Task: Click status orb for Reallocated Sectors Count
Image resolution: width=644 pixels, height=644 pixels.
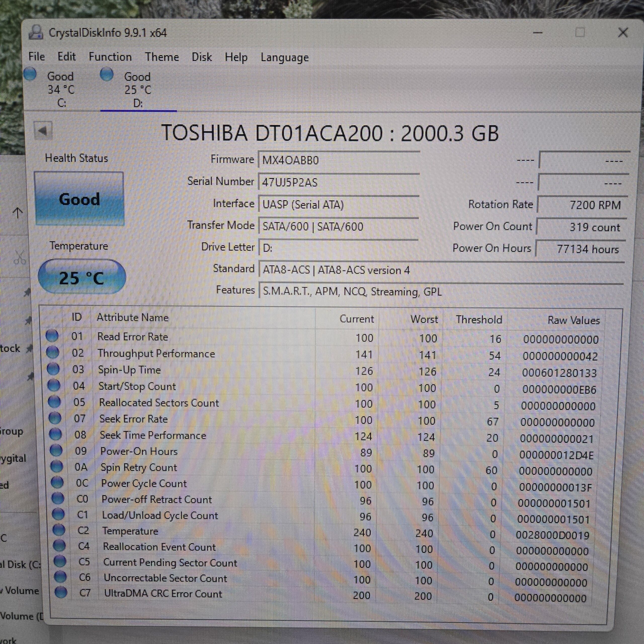Action: (54, 402)
